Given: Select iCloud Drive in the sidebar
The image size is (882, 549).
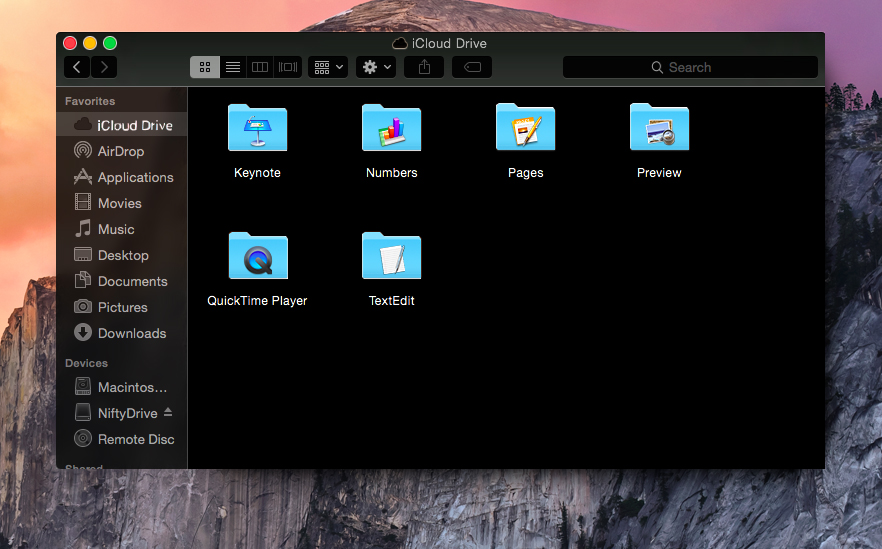Looking at the screenshot, I should click(x=122, y=125).
